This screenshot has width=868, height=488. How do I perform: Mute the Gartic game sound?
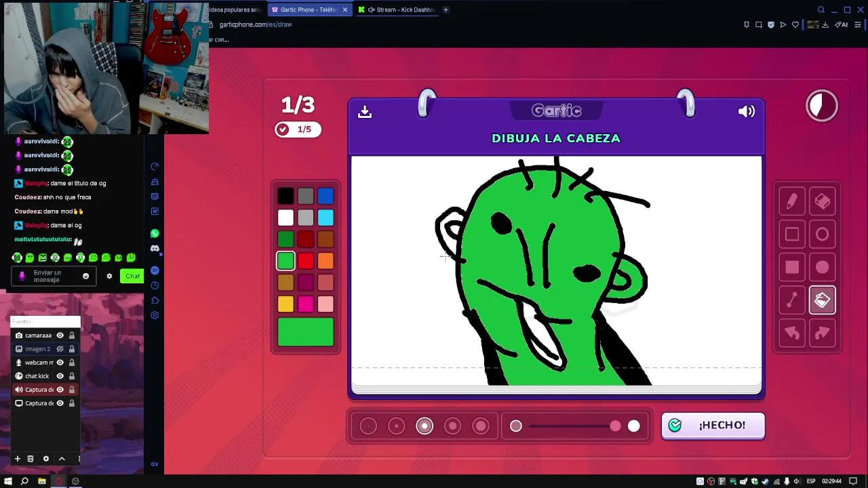(x=746, y=111)
